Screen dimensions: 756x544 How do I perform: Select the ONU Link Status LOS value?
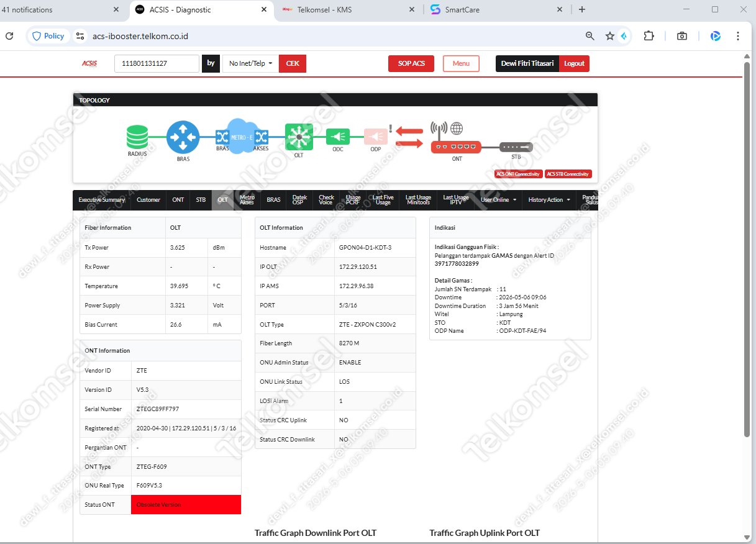(344, 382)
